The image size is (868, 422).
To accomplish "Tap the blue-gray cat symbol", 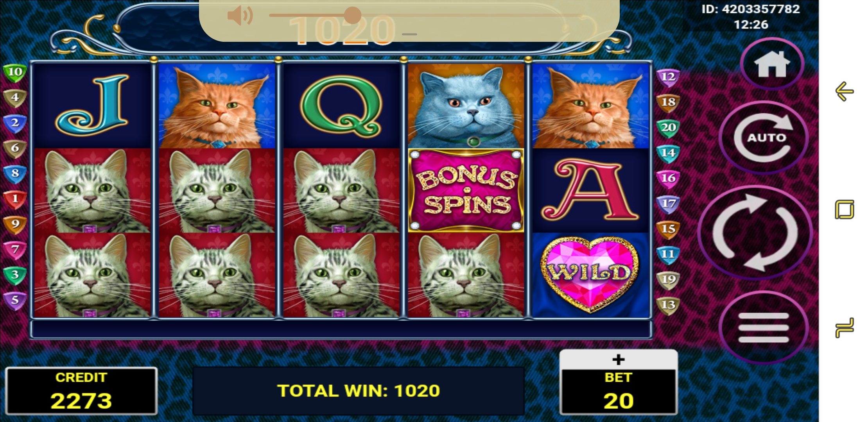I will click(x=466, y=105).
